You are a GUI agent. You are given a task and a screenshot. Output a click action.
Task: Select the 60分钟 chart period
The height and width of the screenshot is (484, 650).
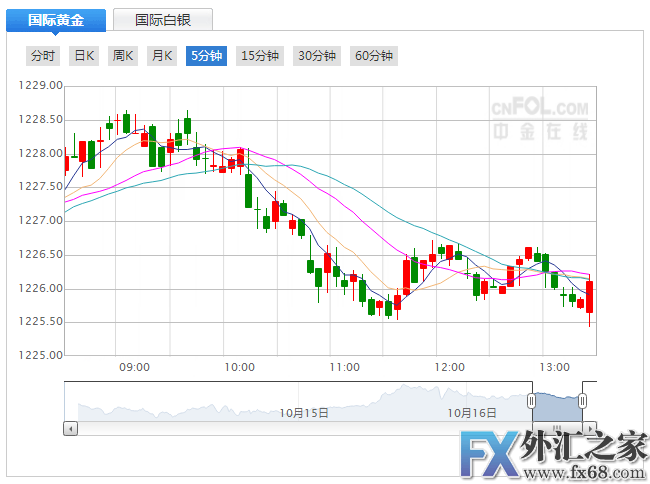(374, 56)
